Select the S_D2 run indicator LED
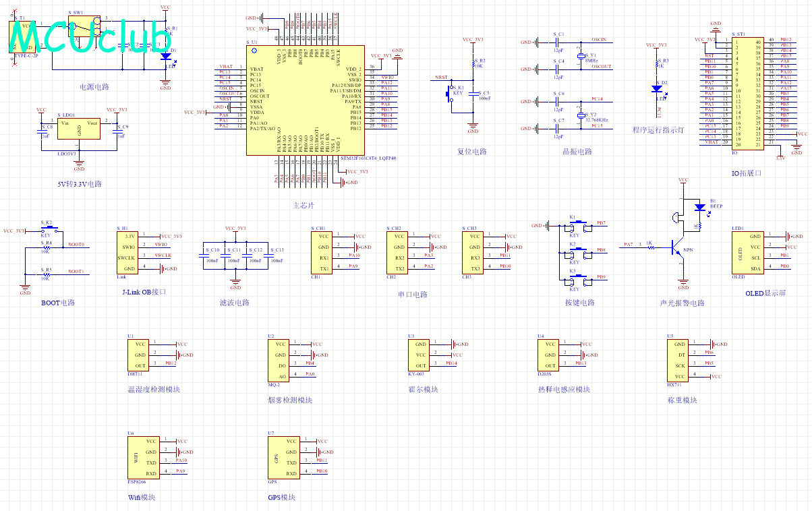The width and height of the screenshot is (812, 511). click(x=658, y=88)
